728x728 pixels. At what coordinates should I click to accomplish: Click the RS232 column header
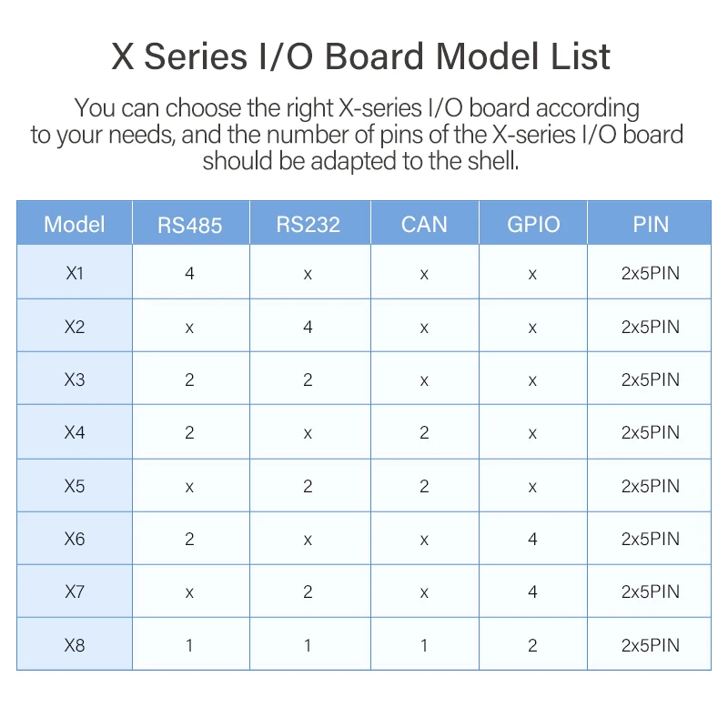(308, 225)
